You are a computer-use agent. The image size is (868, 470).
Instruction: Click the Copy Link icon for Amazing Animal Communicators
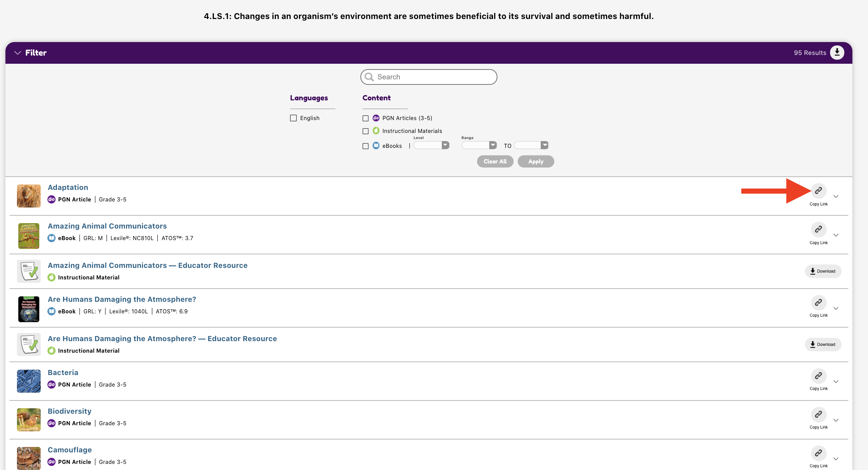(818, 229)
